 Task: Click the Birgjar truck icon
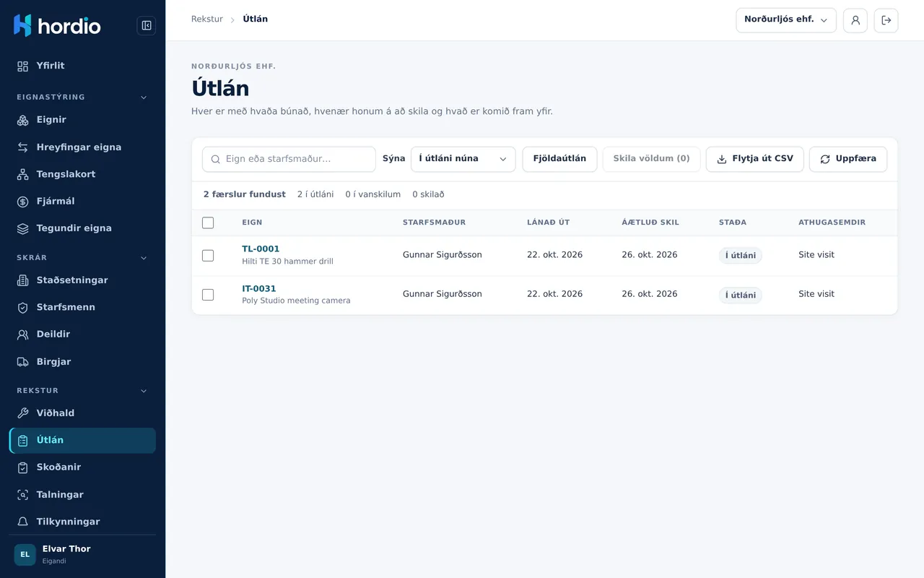pos(23,362)
